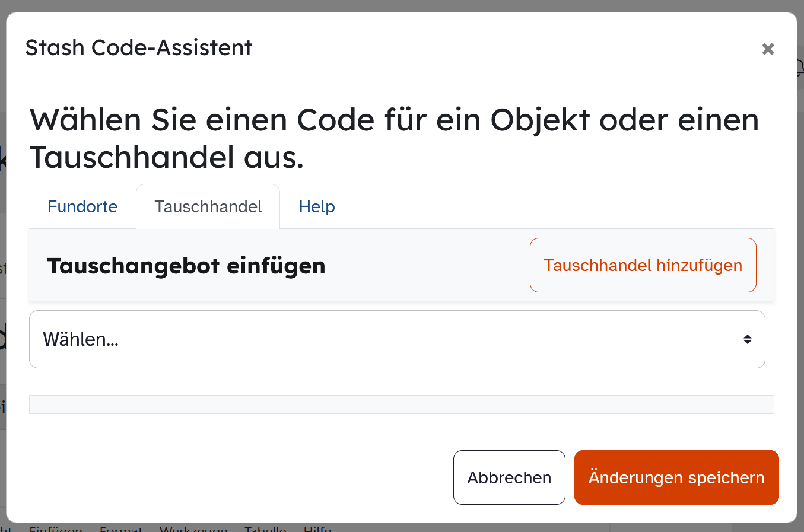The height and width of the screenshot is (532, 804).
Task: Click the notification bell icon behind the dialog
Action: (x=800, y=68)
